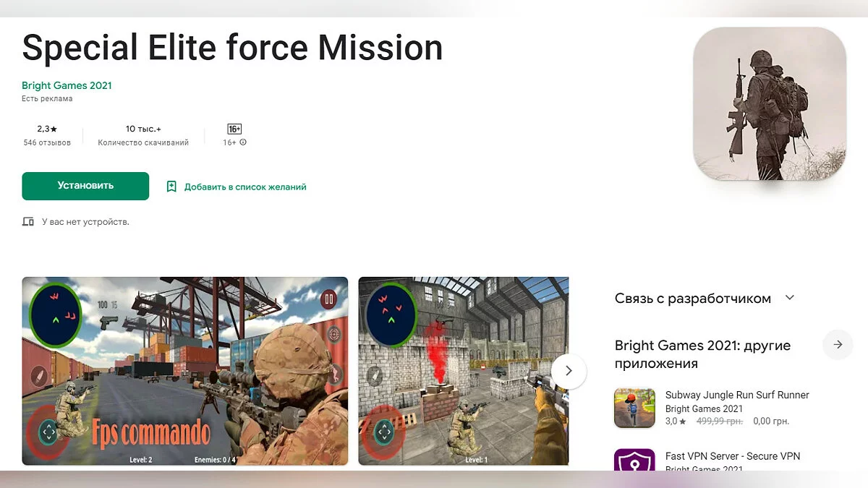Open the 2,3 star rating reviews

(47, 129)
